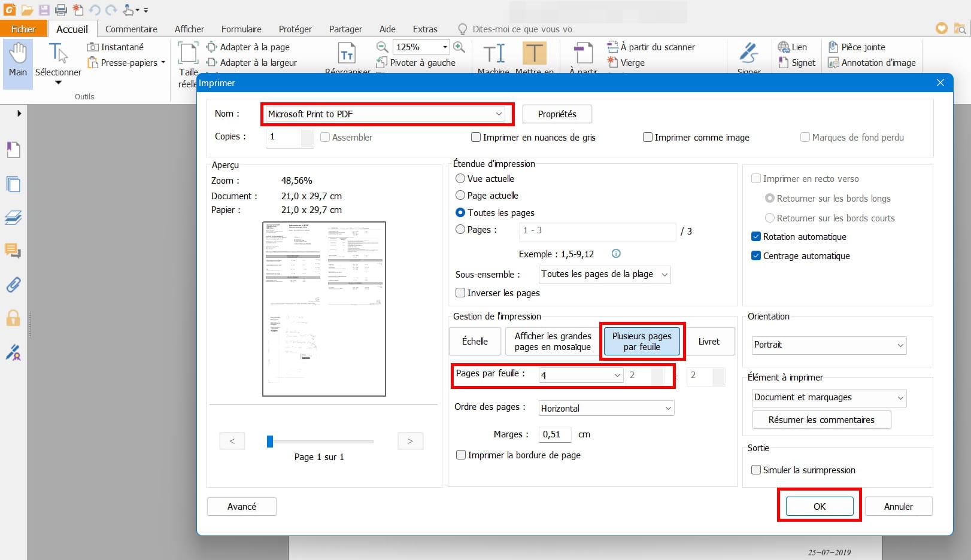Click the Livret button
Viewport: 971px width, 560px height.
tap(709, 341)
